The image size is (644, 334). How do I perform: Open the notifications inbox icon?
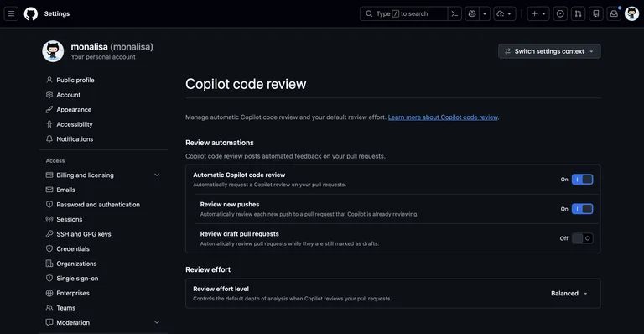click(x=614, y=13)
